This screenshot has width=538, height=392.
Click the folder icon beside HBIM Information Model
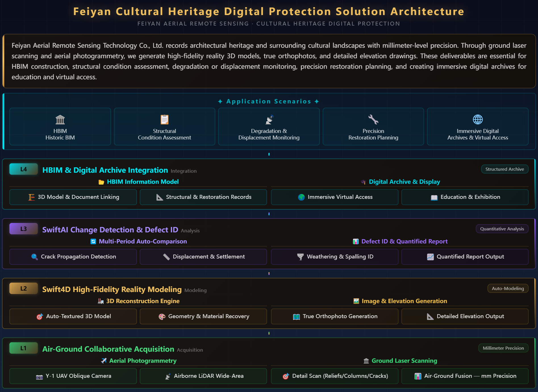point(101,182)
